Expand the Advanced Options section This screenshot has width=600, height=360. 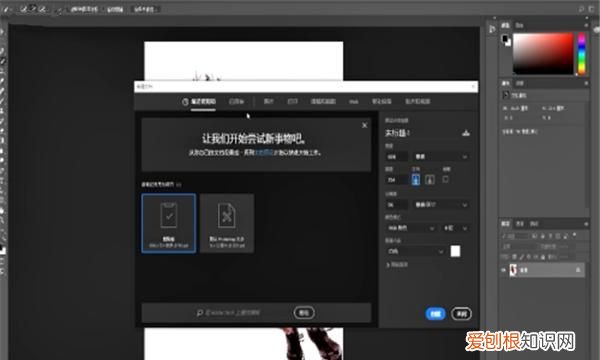click(x=397, y=264)
